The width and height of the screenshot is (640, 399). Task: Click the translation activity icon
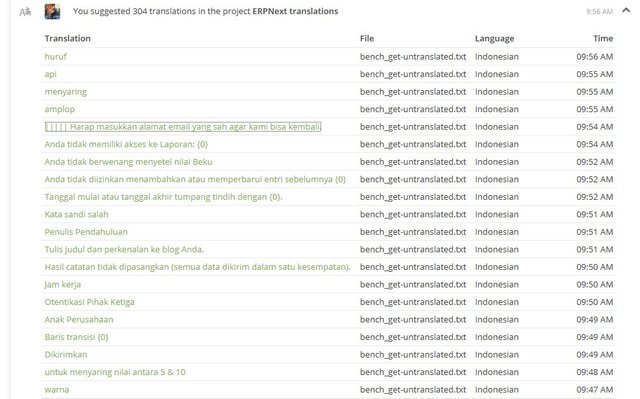(25, 12)
